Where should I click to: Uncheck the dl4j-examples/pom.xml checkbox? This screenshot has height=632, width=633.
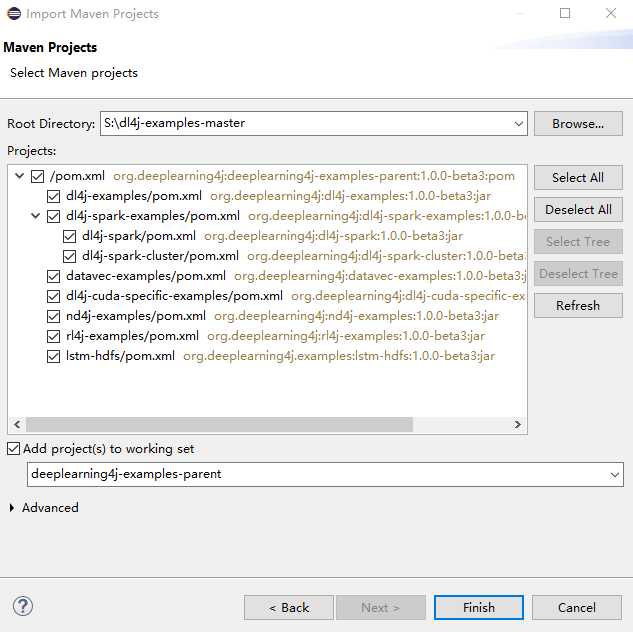[53, 197]
